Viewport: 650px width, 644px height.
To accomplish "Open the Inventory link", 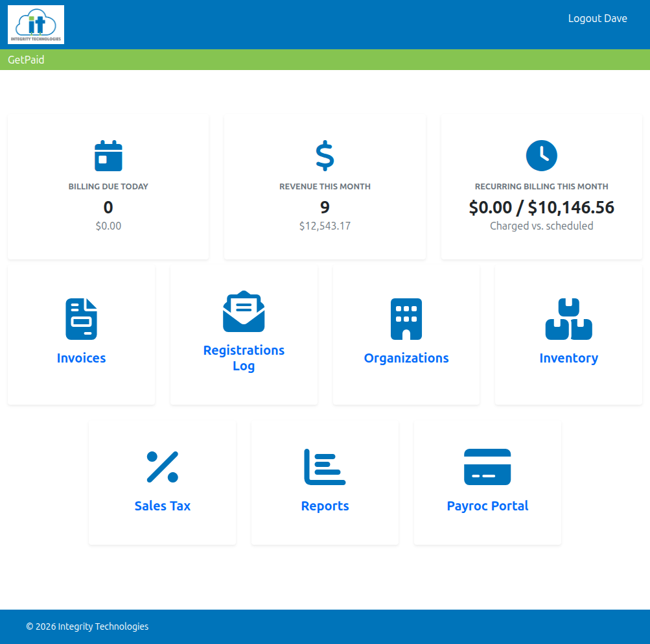I will (569, 358).
